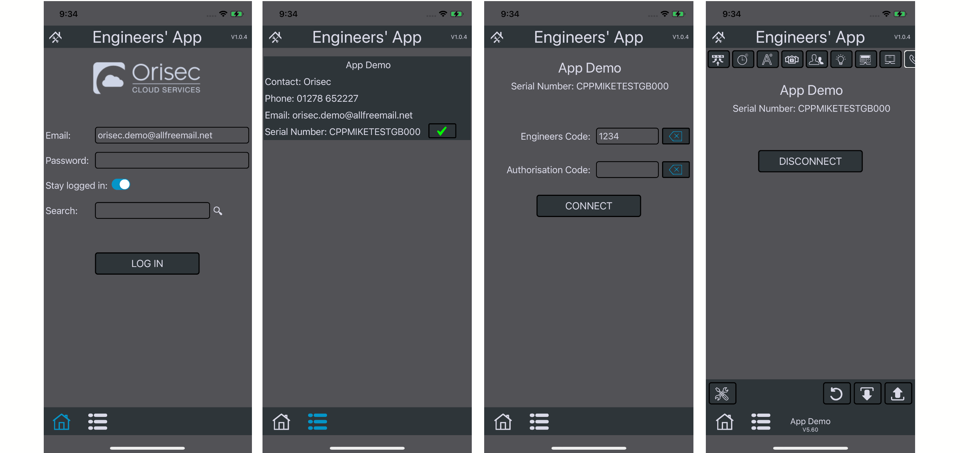Click the CONNECT button
The height and width of the screenshot is (453, 980).
[588, 206]
